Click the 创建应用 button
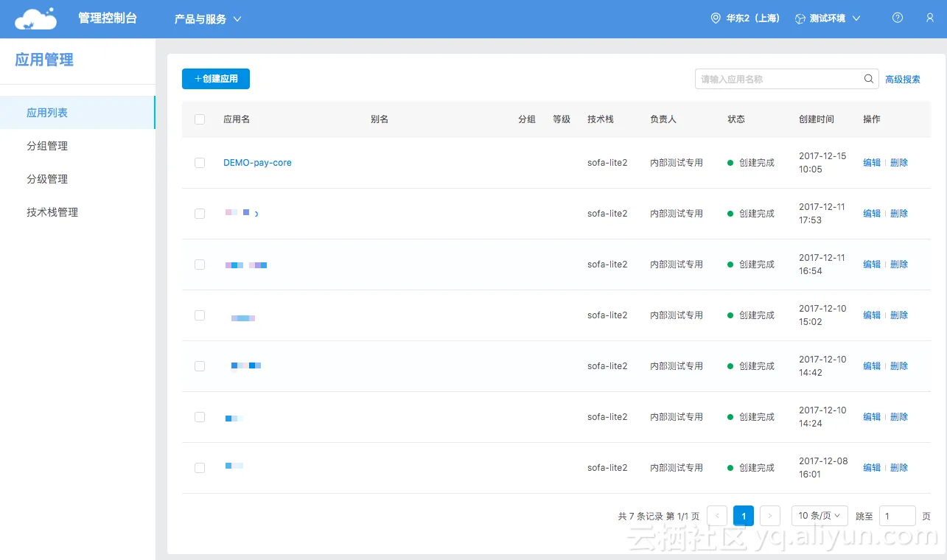Image resolution: width=947 pixels, height=560 pixels. point(216,79)
